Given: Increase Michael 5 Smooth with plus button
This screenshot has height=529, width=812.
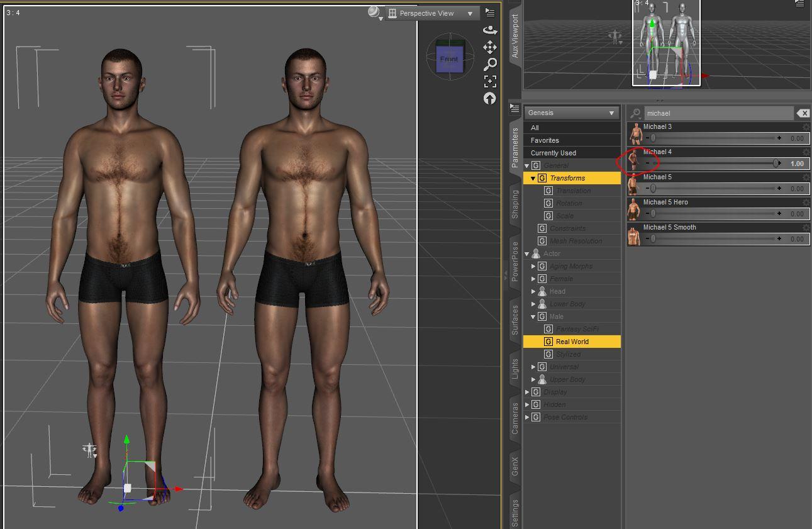Looking at the screenshot, I should click(779, 238).
